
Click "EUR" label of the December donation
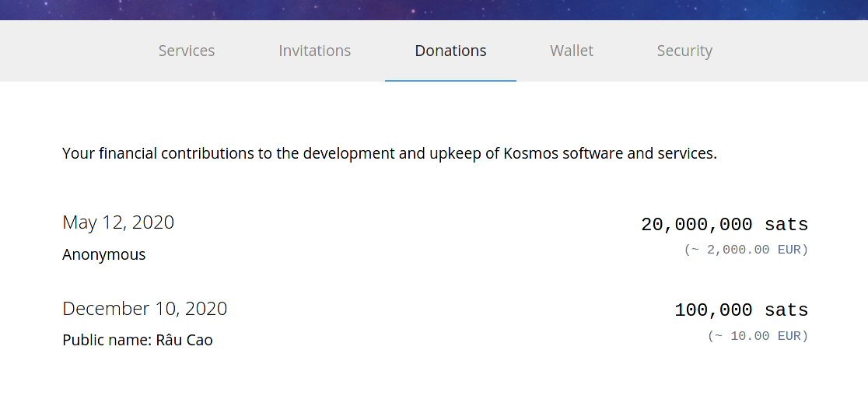coord(789,336)
